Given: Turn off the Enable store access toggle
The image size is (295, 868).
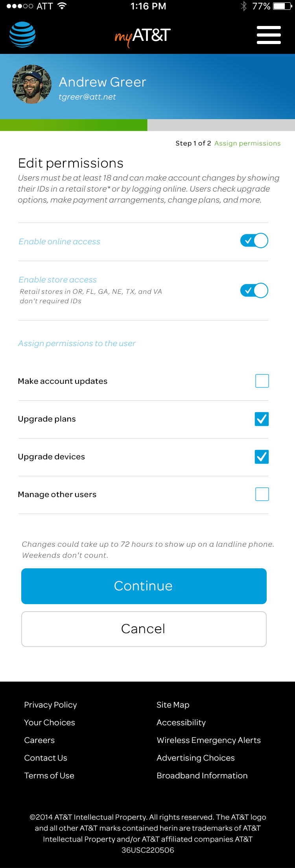Looking at the screenshot, I should (254, 291).
